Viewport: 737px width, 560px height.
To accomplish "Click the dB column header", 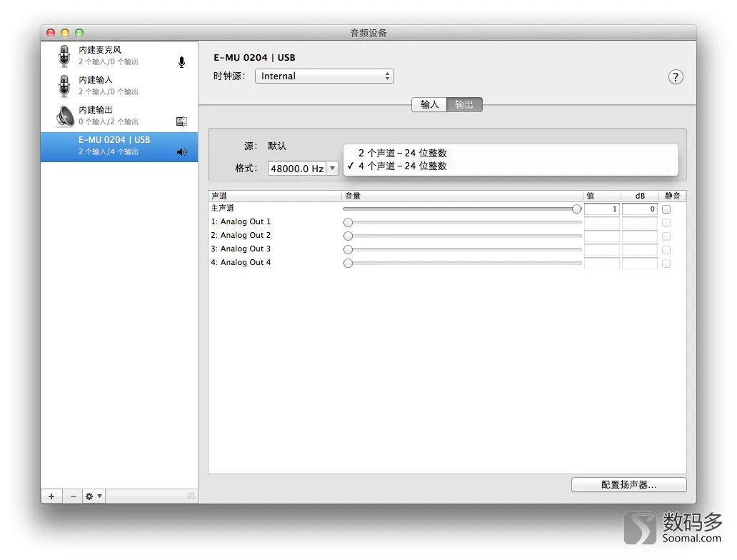I will (x=640, y=196).
